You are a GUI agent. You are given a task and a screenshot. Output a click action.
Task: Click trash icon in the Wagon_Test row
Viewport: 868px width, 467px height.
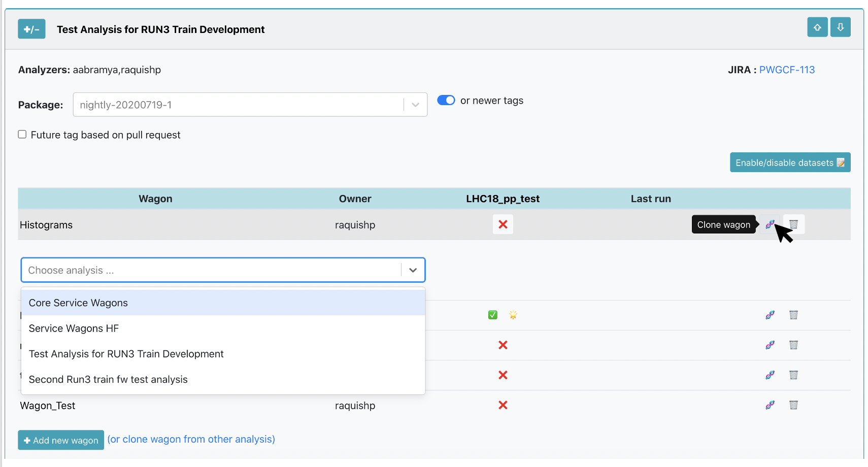click(x=793, y=405)
